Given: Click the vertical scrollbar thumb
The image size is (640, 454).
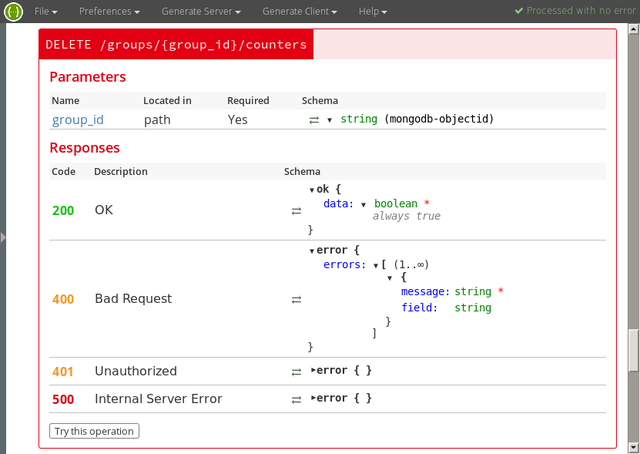Looking at the screenshot, I should tap(633, 350).
